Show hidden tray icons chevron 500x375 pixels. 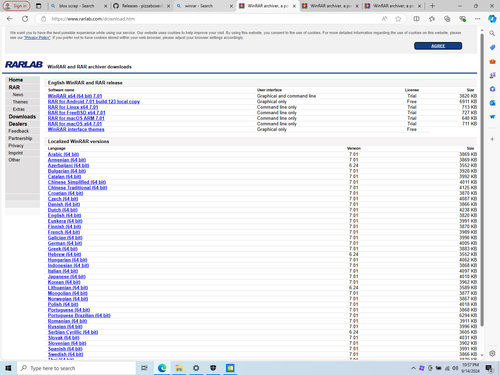pyautogui.click(x=413, y=368)
